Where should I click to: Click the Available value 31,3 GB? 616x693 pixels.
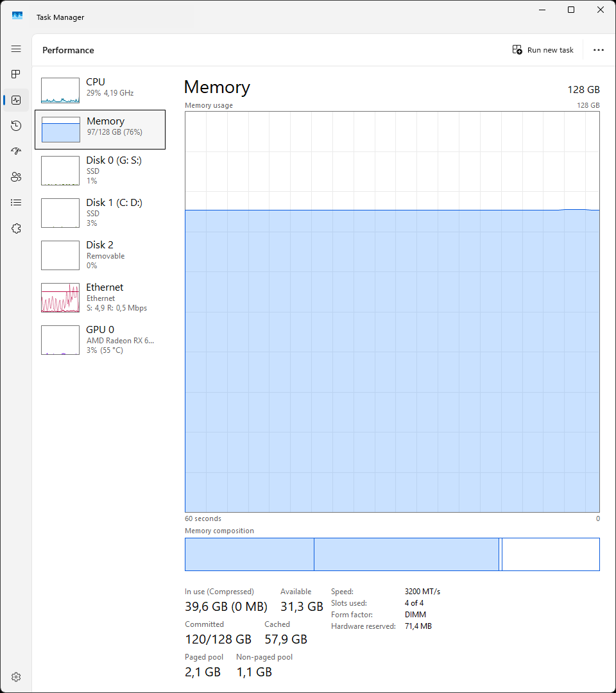click(302, 606)
